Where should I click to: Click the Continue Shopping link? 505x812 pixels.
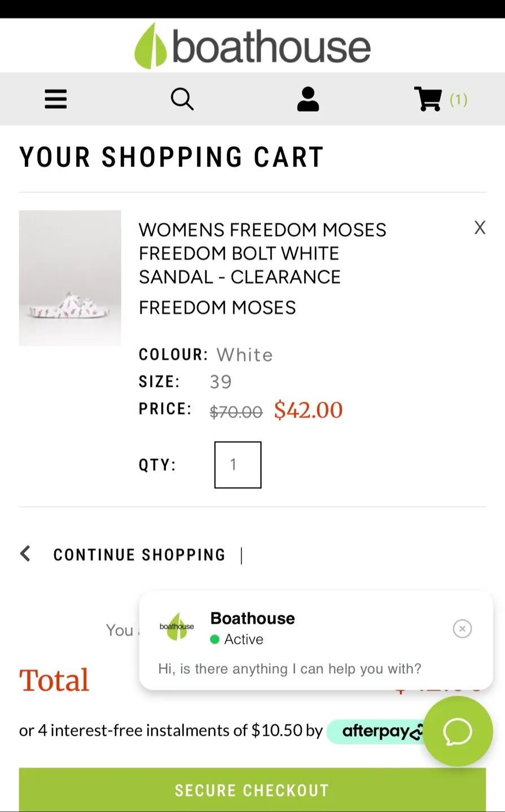click(139, 555)
